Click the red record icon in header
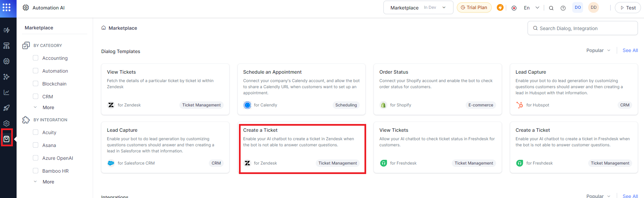Image resolution: width=644 pixels, height=198 pixels. point(514,8)
